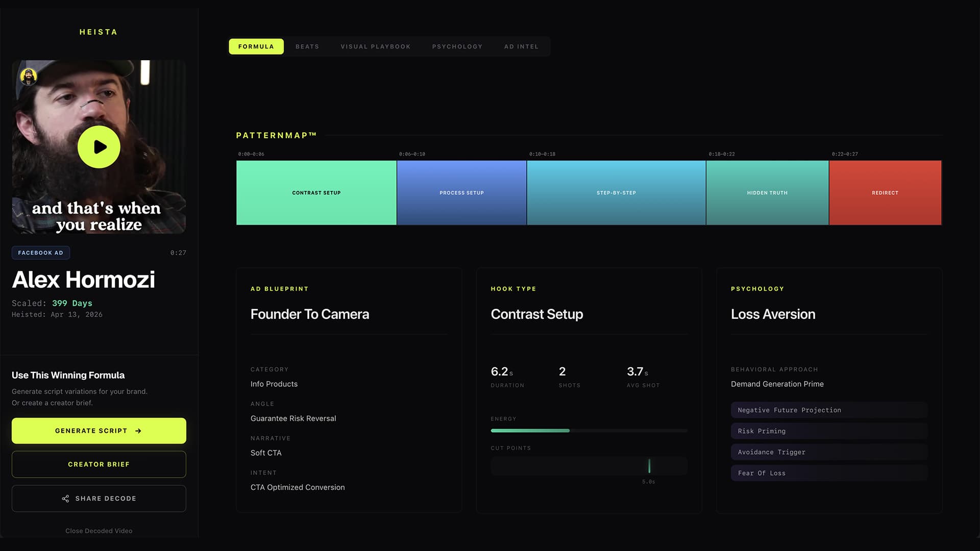
Task: Open the Beats tab
Action: [x=307, y=46]
